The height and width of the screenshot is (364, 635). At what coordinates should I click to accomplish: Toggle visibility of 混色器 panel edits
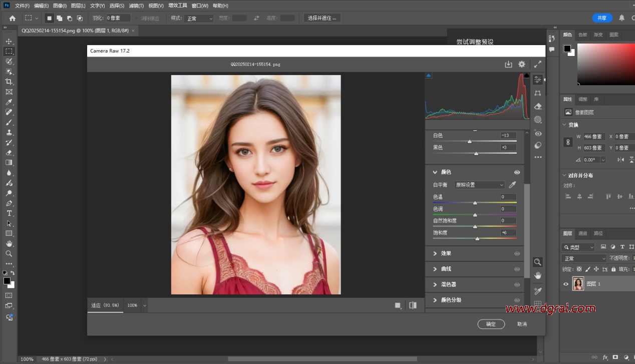pyautogui.click(x=517, y=285)
